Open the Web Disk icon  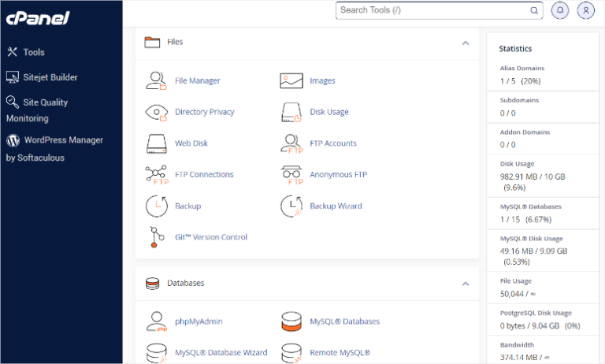tap(157, 143)
